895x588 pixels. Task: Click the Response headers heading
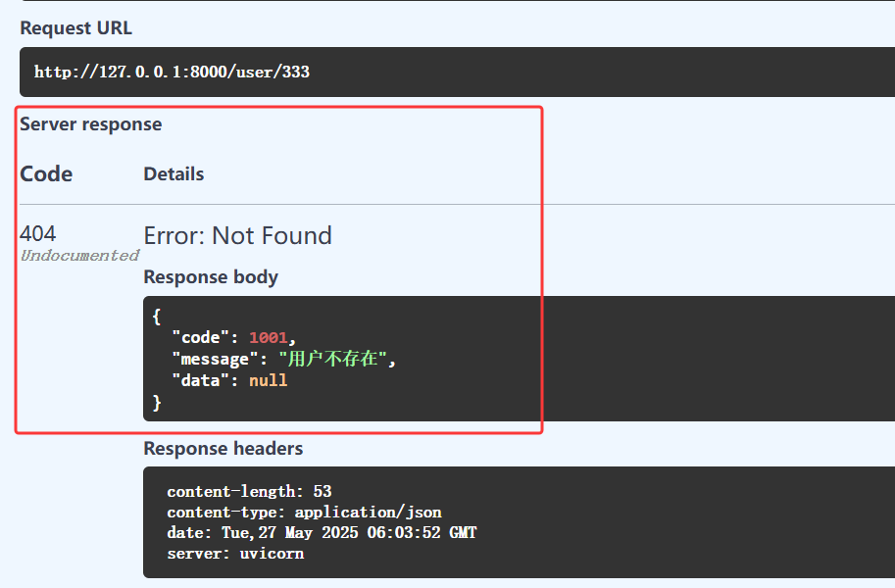pos(224,449)
